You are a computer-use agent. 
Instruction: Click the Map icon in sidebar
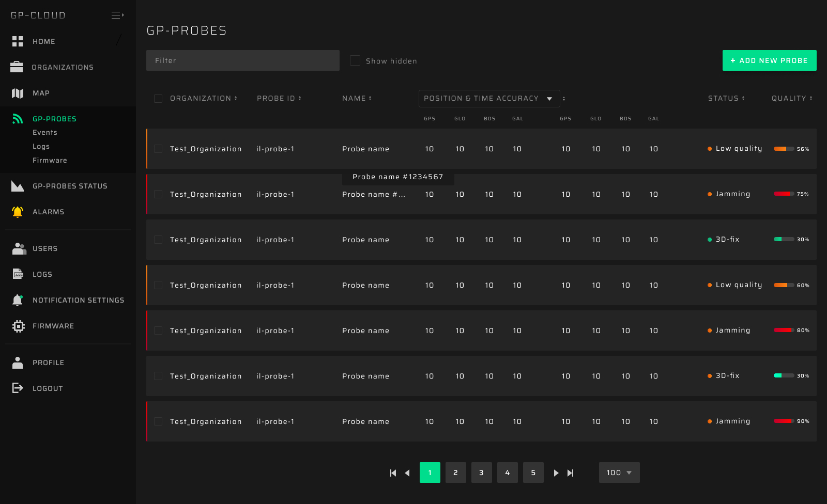(18, 93)
